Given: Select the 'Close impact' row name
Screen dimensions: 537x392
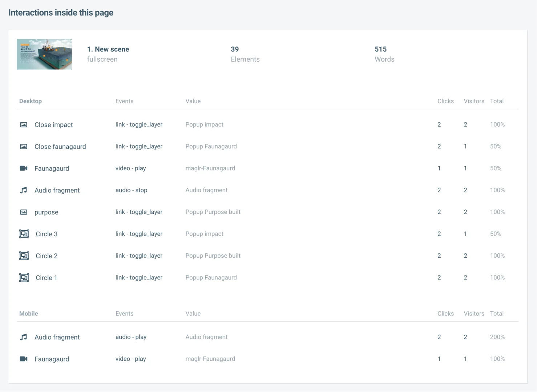Looking at the screenshot, I should pos(53,125).
